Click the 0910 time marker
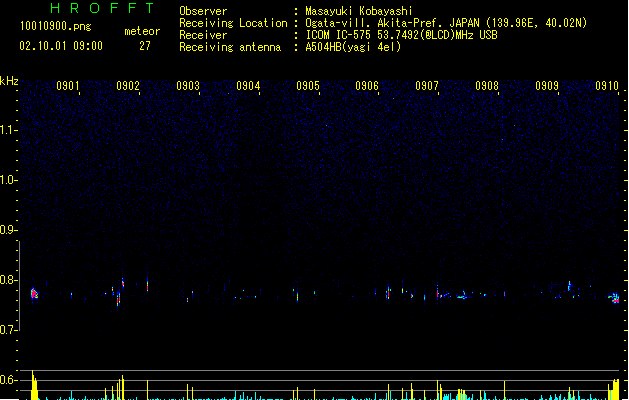Screen dimensions: 629x400 pos(607,86)
